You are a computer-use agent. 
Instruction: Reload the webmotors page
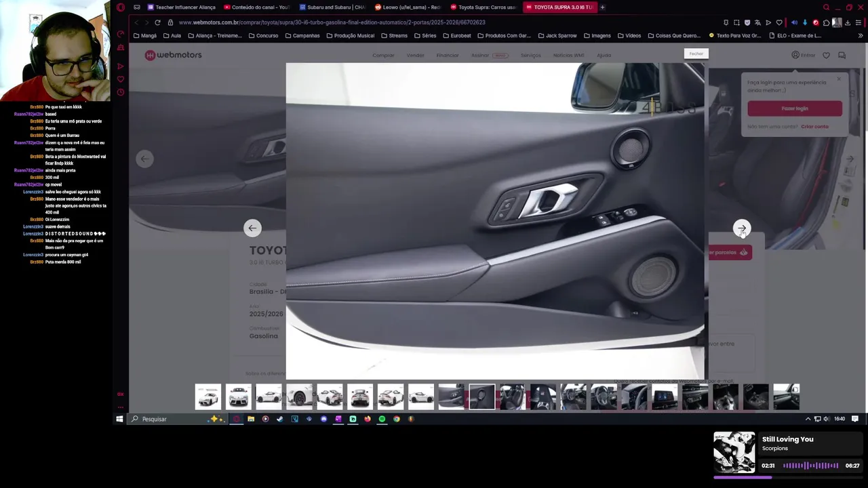[157, 22]
